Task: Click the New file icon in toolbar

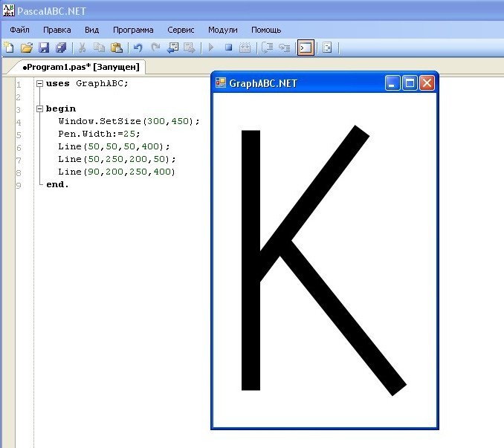Action: [x=9, y=48]
